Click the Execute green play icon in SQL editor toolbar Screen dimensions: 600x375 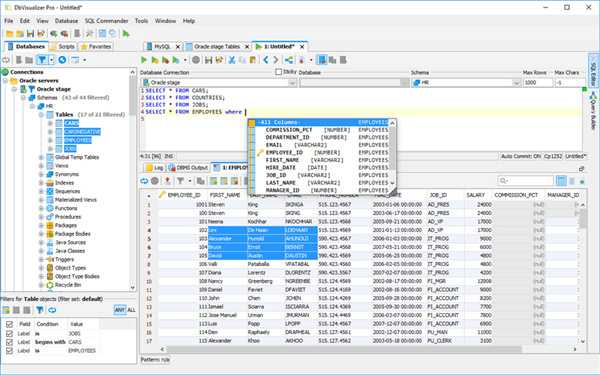pyautogui.click(x=144, y=60)
